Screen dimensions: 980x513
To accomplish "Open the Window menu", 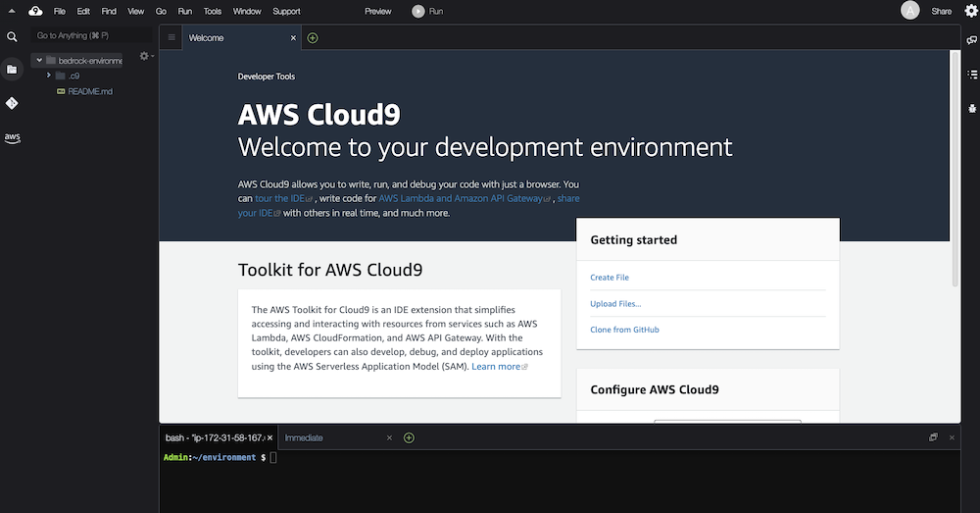I will (x=247, y=11).
